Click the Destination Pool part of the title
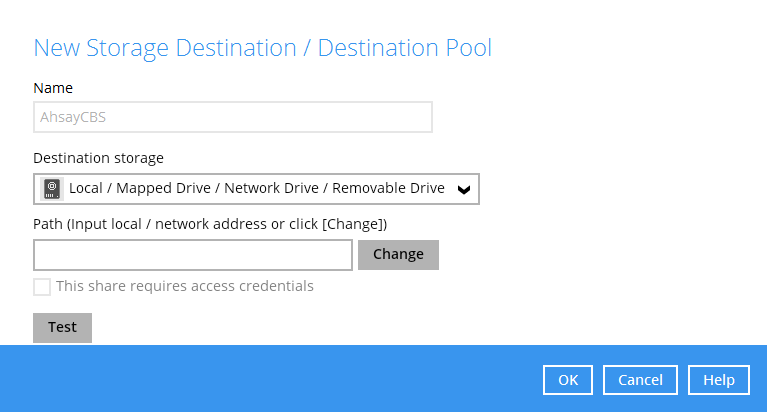767x412 pixels. (x=405, y=48)
